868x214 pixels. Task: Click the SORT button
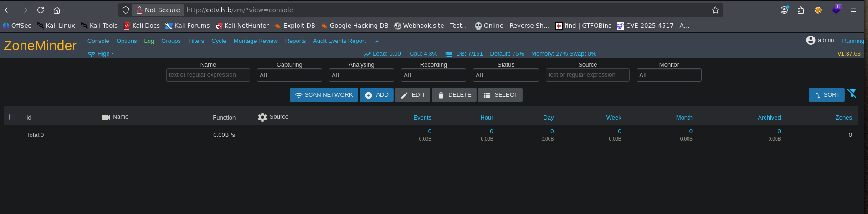pos(827,95)
